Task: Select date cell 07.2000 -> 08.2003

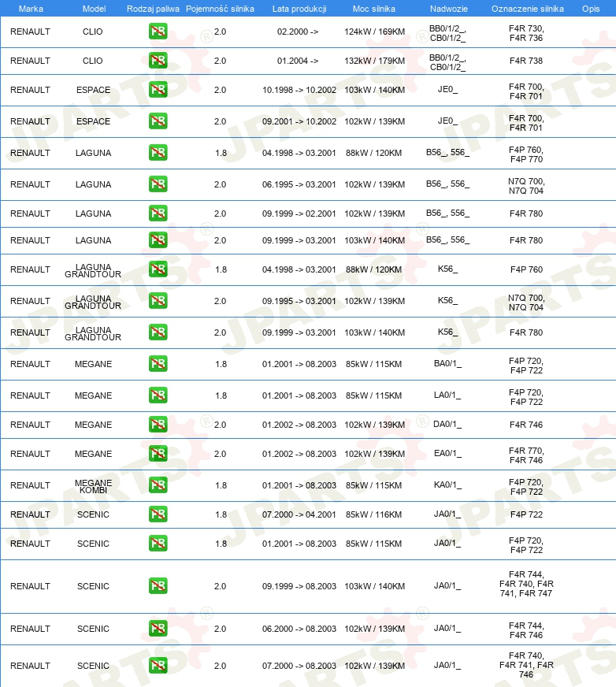Action: click(x=299, y=666)
